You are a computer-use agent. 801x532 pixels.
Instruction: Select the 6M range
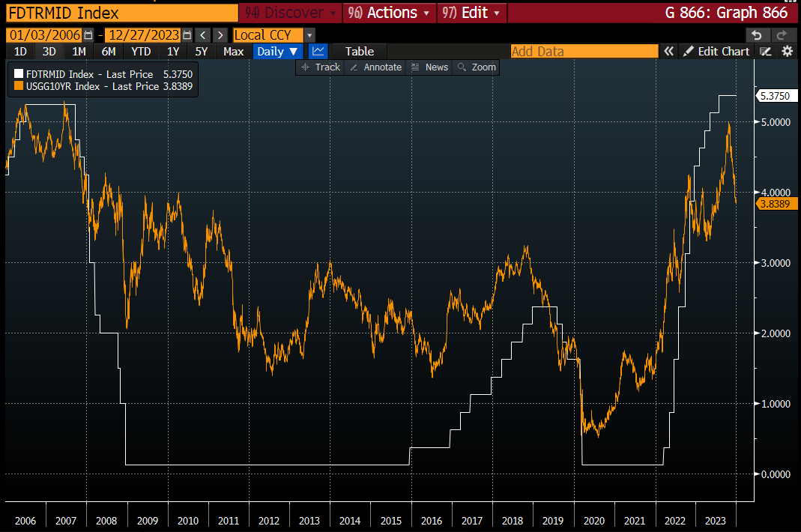109,51
